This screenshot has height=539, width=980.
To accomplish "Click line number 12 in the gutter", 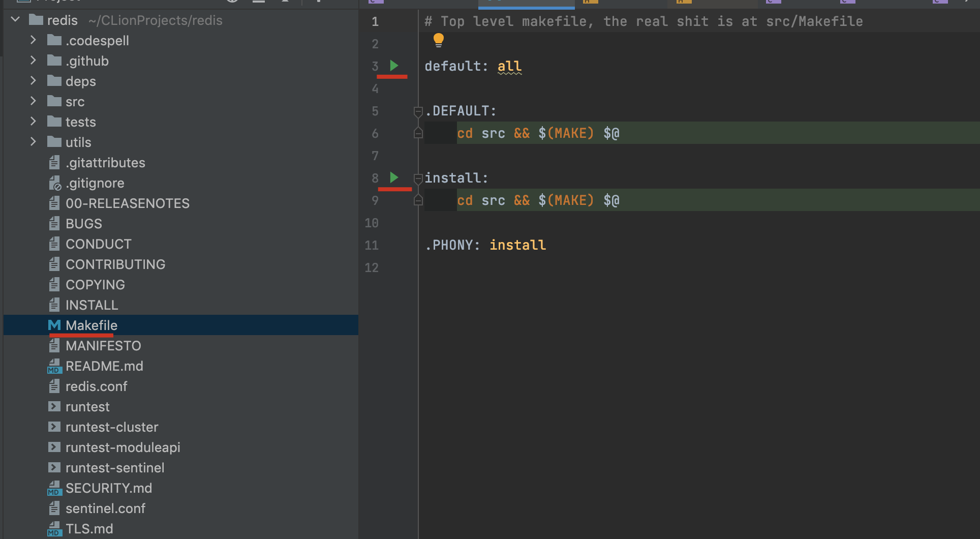I will pyautogui.click(x=372, y=267).
